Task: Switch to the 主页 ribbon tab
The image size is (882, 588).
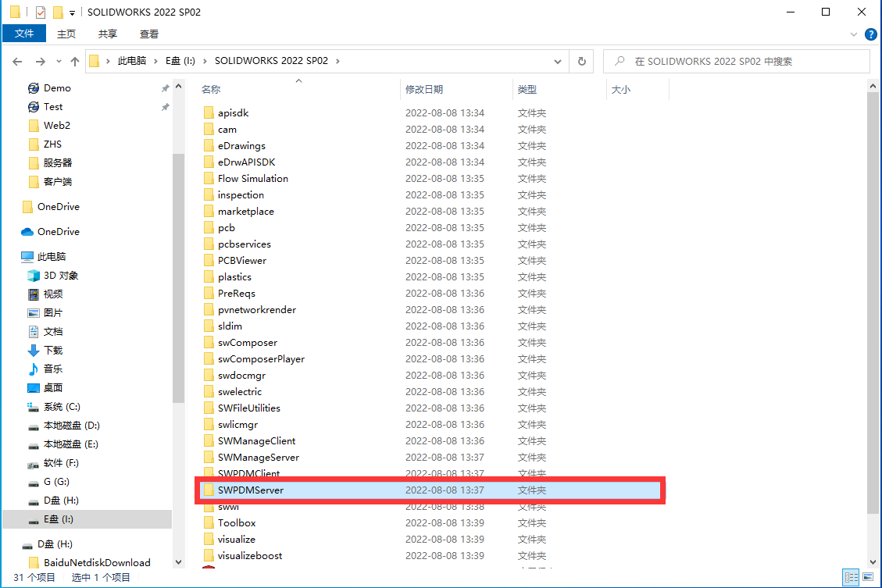Action: 66,34
